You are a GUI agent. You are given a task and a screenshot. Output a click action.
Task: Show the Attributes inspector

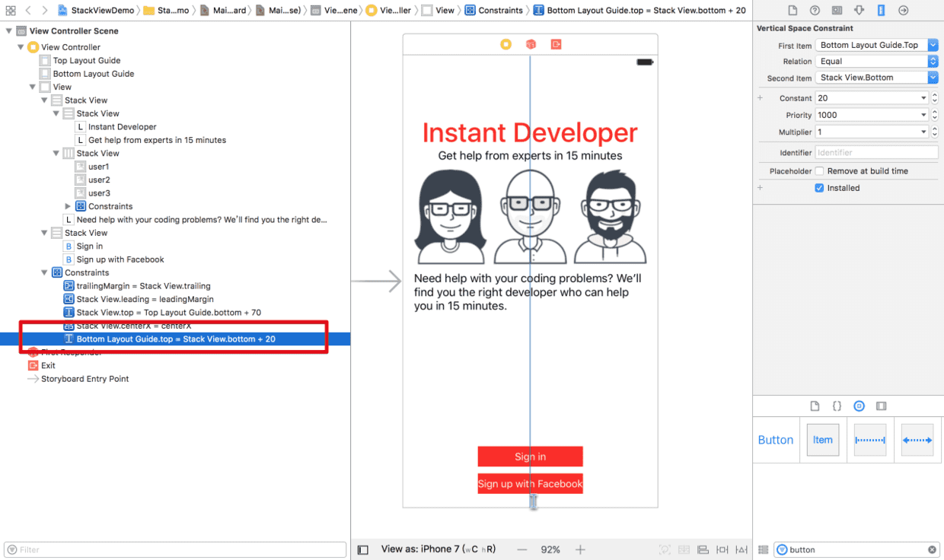[859, 11]
